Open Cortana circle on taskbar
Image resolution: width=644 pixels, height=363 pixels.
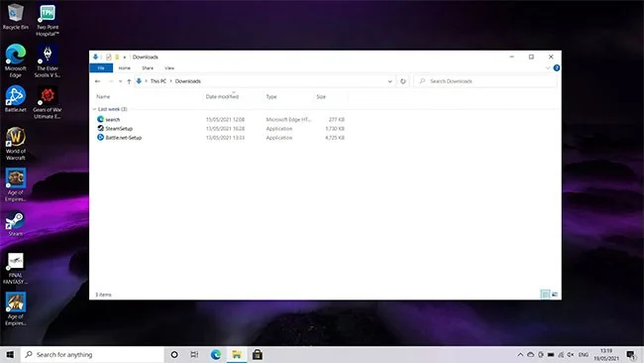174,354
